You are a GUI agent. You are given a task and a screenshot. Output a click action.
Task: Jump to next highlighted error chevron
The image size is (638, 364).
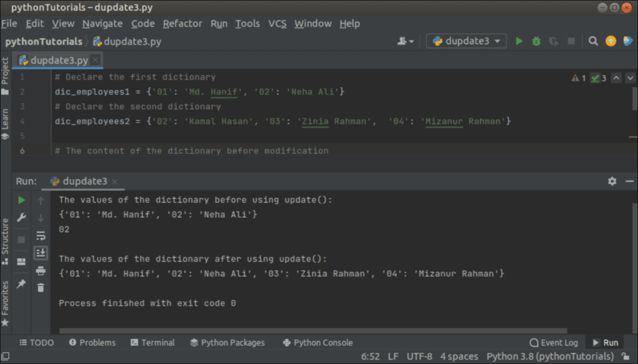[x=631, y=78]
